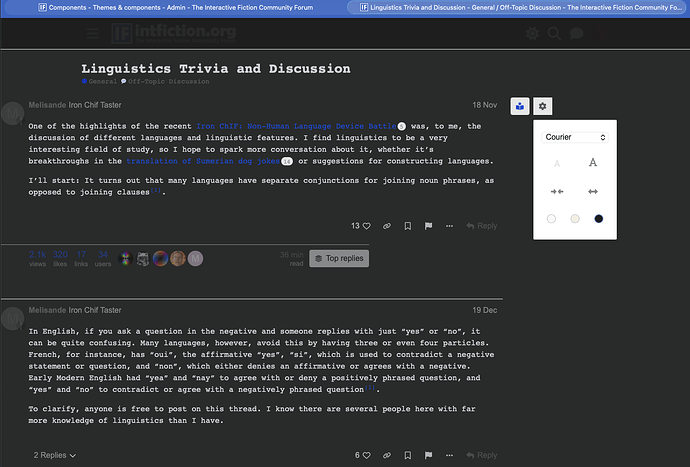Image resolution: width=690 pixels, height=467 pixels.
Task: Go to intfiction.org home via logo
Action: click(174, 33)
